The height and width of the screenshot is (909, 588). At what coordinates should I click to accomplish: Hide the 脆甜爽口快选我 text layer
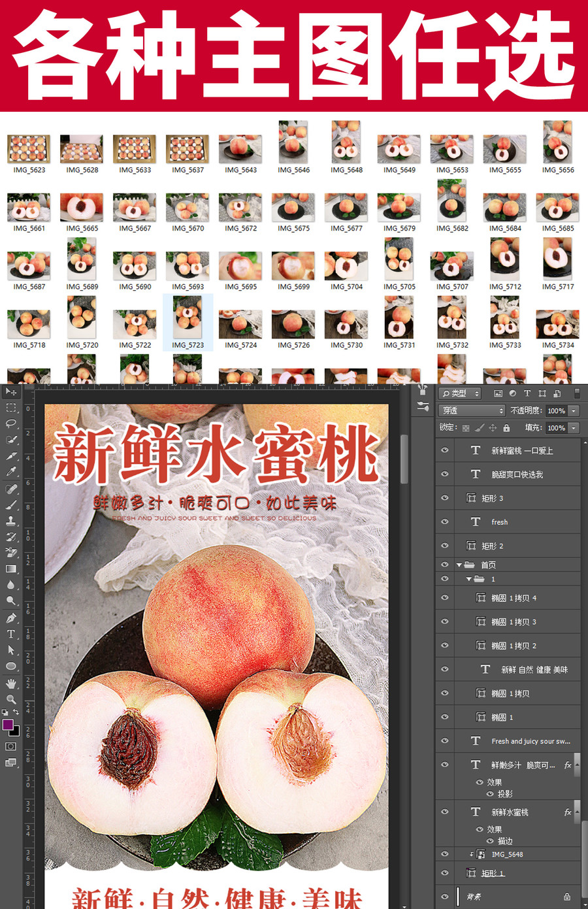[x=445, y=474]
